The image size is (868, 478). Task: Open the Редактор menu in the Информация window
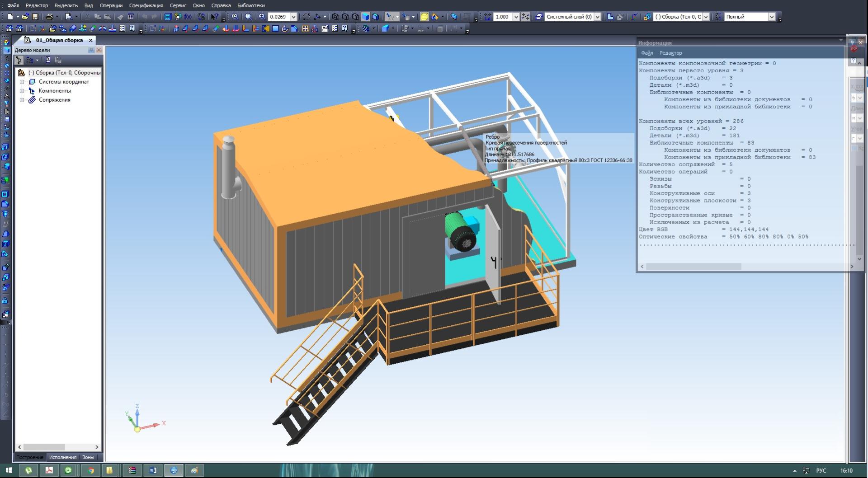670,53
